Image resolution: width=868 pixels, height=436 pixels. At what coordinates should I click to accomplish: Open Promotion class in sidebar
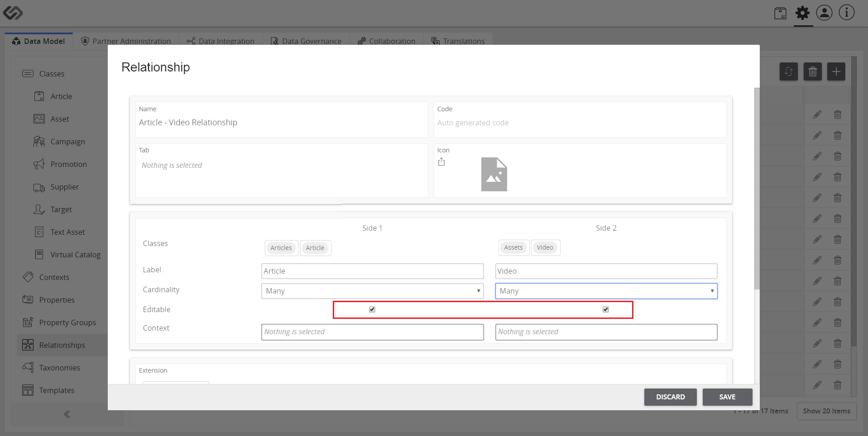(68, 164)
